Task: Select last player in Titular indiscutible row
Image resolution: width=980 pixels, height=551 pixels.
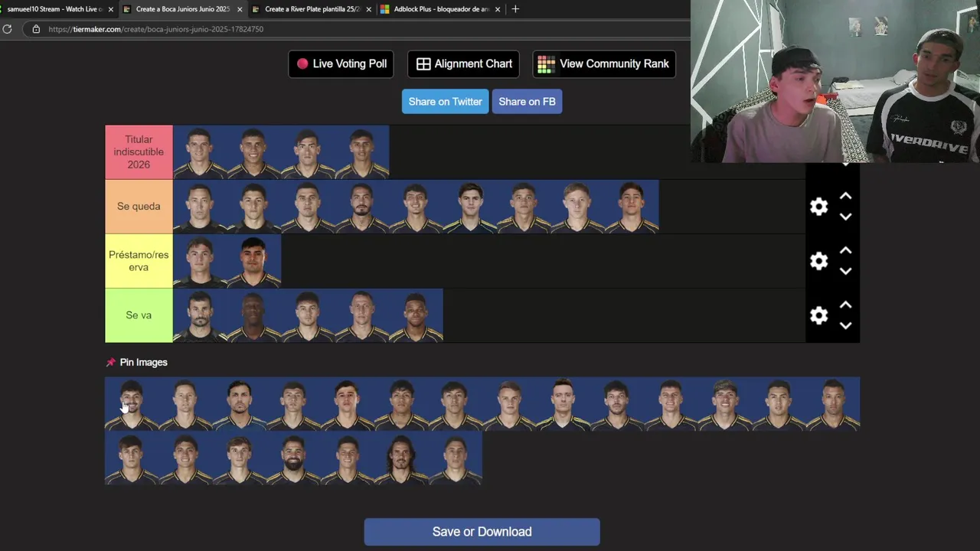Action: (x=361, y=152)
